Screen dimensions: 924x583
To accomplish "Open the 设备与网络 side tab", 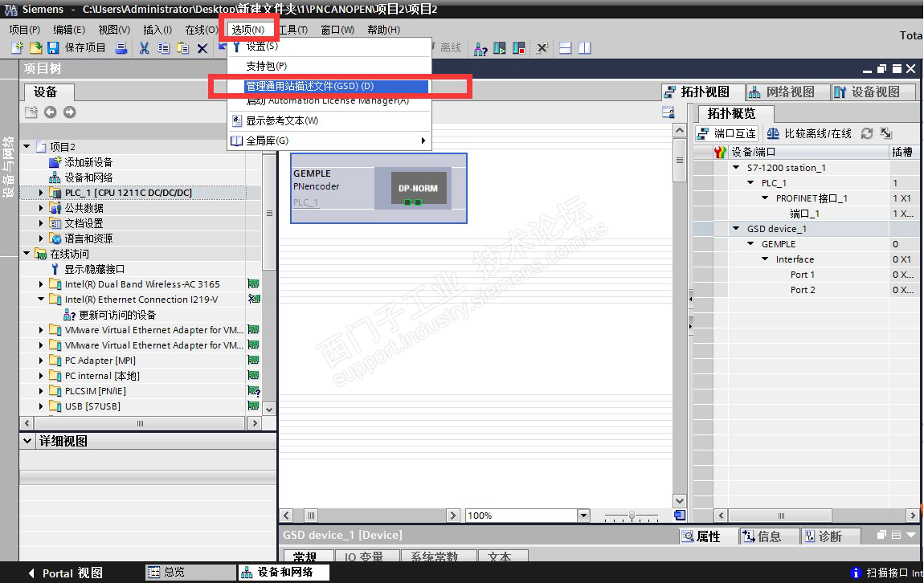I will (x=8, y=167).
